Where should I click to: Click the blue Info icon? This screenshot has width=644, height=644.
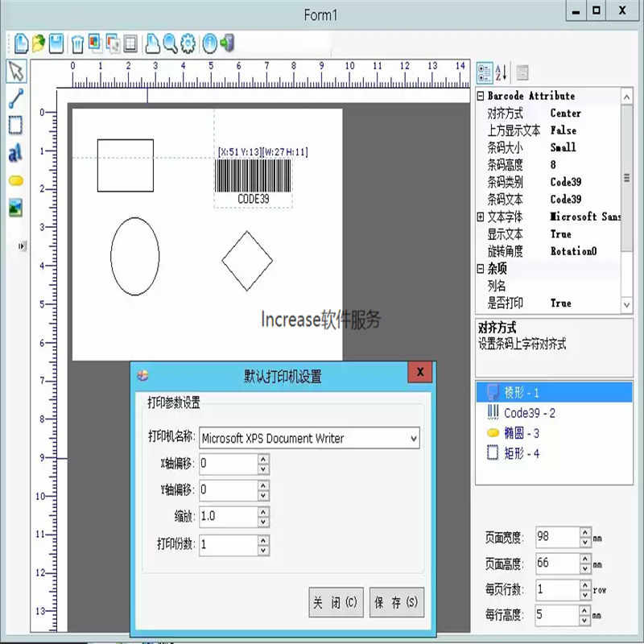(210, 43)
